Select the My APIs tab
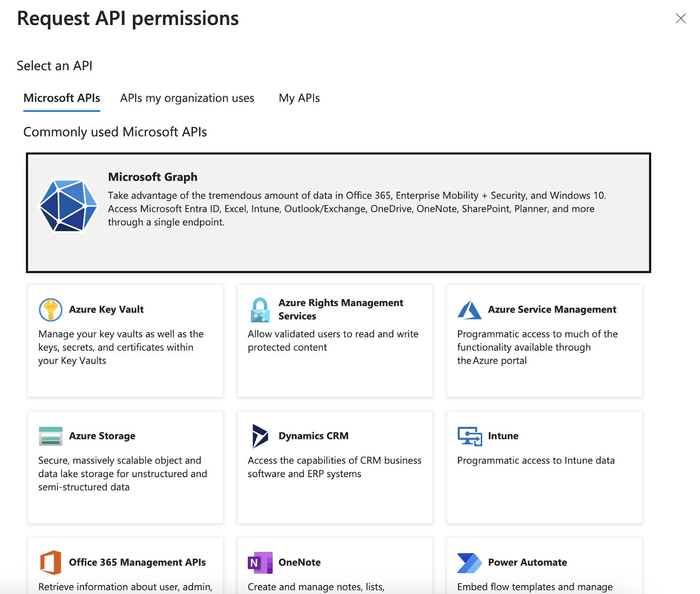 [299, 98]
